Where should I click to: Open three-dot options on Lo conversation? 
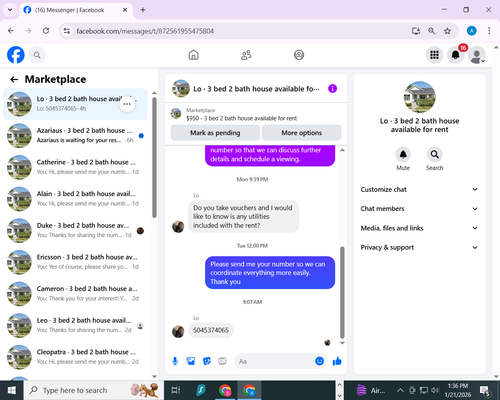(x=127, y=104)
